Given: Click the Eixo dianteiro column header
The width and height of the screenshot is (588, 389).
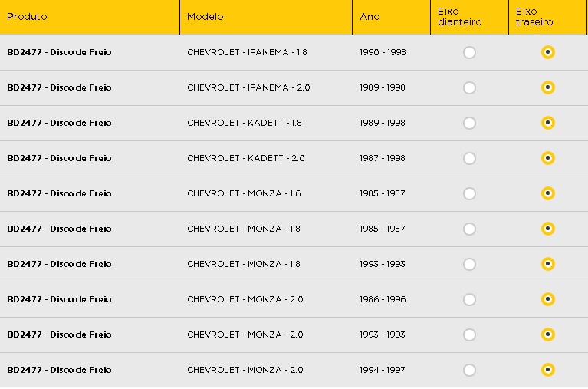Looking at the screenshot, I should tap(460, 17).
